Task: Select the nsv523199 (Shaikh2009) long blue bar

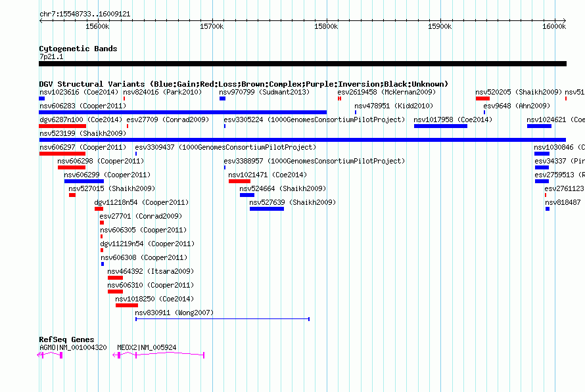Action: (x=302, y=140)
